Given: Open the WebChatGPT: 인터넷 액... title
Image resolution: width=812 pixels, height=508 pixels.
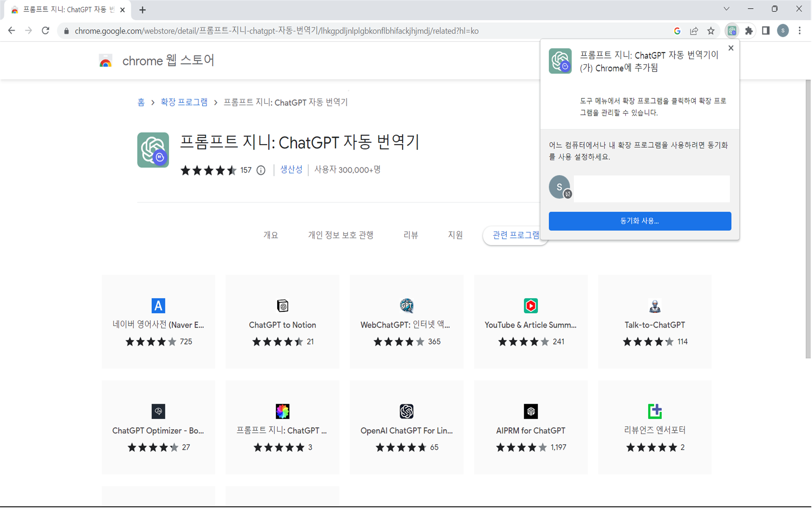Looking at the screenshot, I should (x=405, y=325).
